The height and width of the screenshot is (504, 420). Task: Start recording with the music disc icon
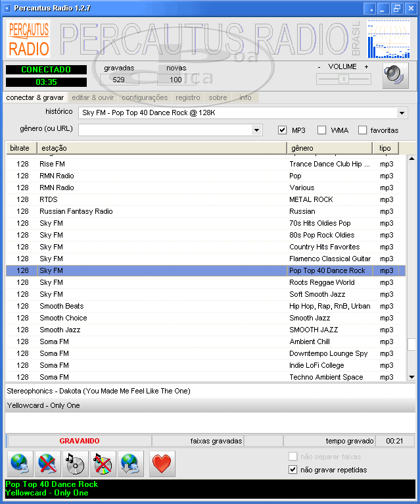(x=75, y=464)
